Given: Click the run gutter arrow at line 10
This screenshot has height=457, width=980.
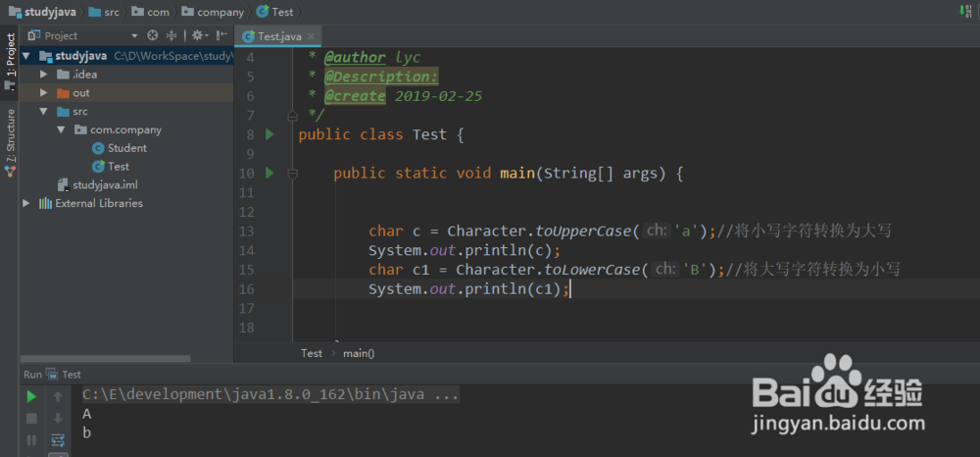Looking at the screenshot, I should [269, 173].
